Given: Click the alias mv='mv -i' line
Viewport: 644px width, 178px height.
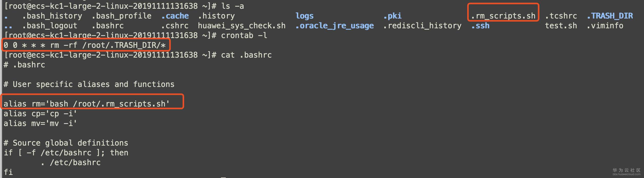Looking at the screenshot, I should (40, 123).
